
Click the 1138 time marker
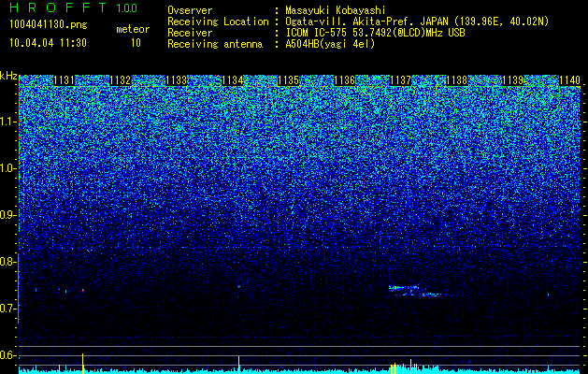point(457,80)
